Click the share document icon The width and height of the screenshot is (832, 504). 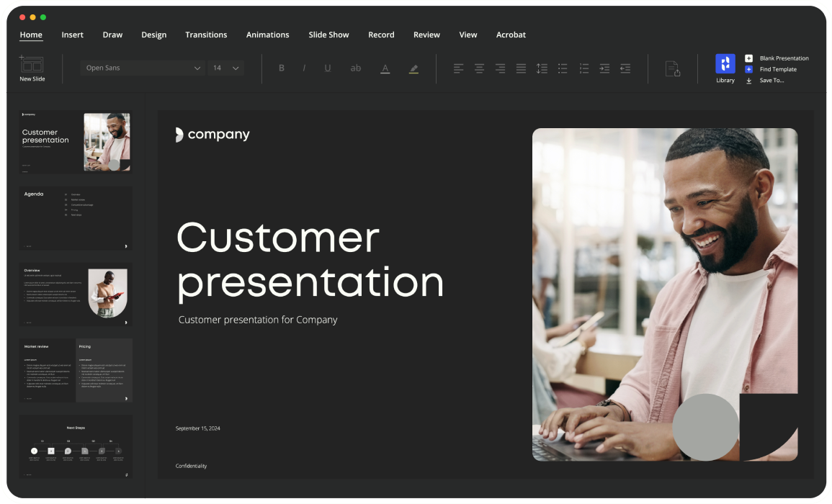pos(673,69)
